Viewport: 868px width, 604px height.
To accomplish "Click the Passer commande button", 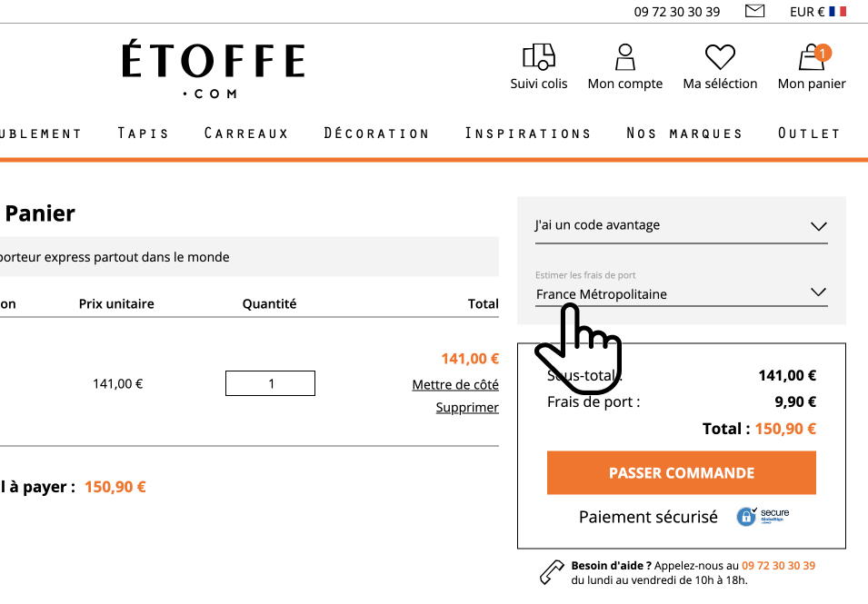I will [682, 473].
